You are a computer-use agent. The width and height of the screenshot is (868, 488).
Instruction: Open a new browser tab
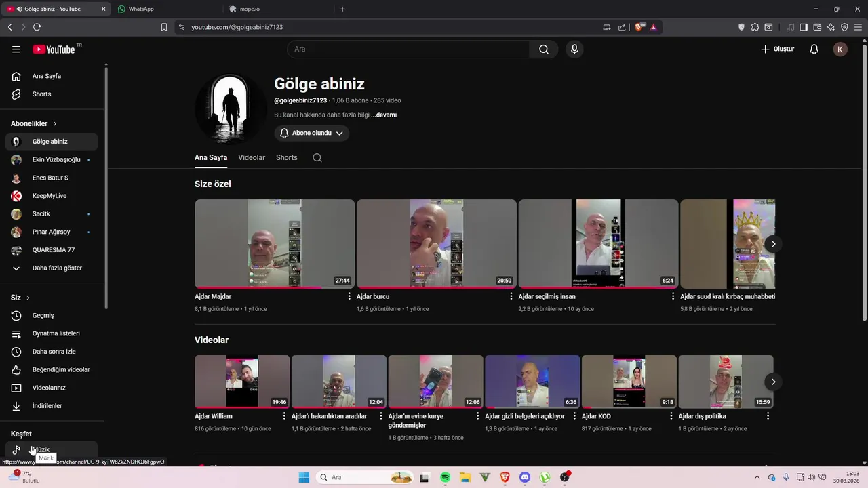pos(342,9)
